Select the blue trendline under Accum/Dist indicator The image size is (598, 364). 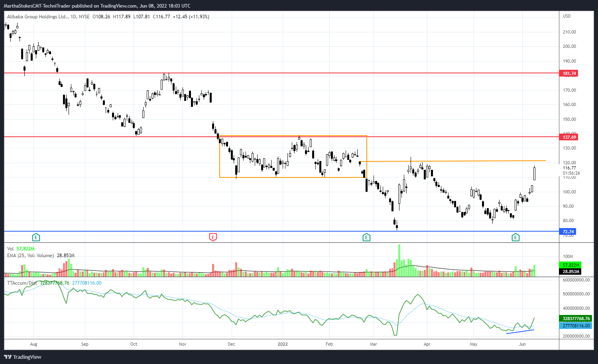click(x=520, y=332)
